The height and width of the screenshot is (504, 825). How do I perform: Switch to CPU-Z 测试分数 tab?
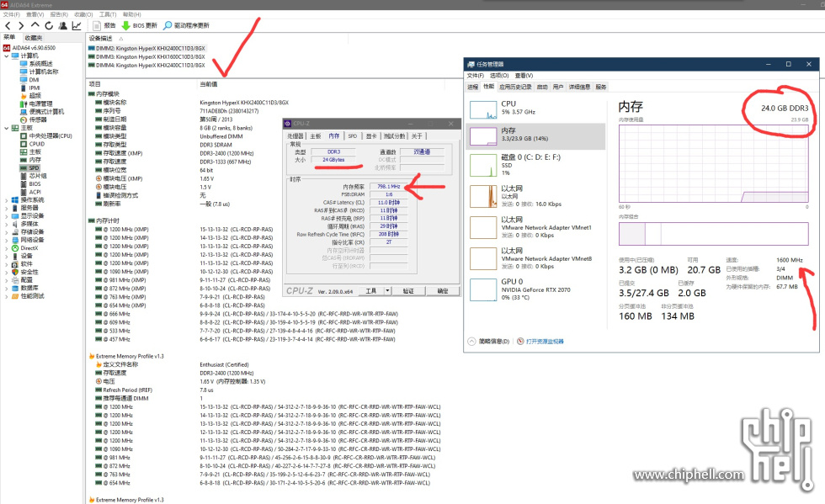pos(394,136)
